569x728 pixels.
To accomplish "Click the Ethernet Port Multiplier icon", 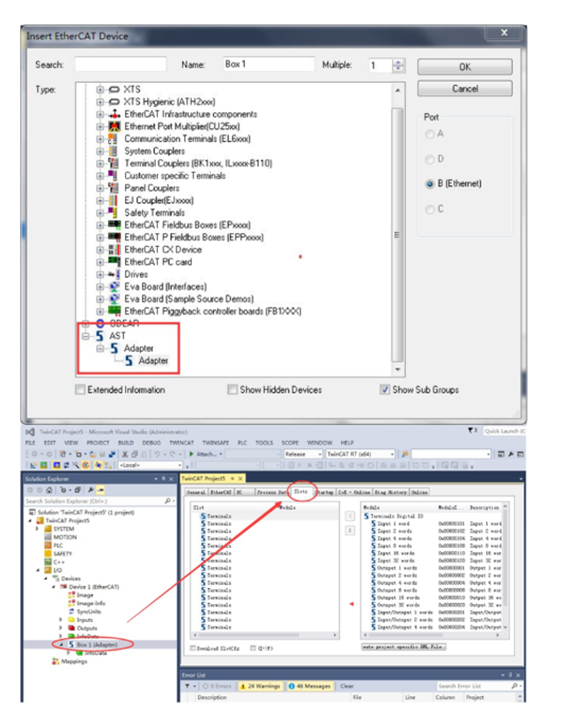I will point(114,126).
